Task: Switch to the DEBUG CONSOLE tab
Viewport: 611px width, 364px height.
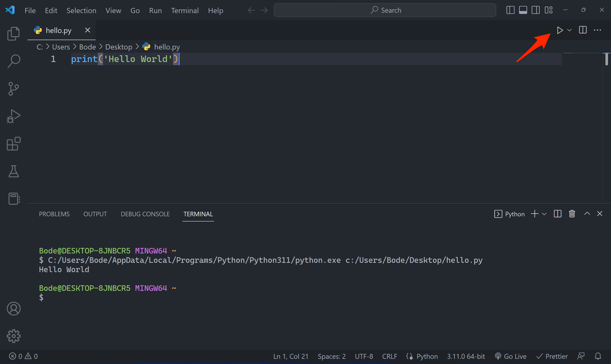Action: [x=145, y=214]
